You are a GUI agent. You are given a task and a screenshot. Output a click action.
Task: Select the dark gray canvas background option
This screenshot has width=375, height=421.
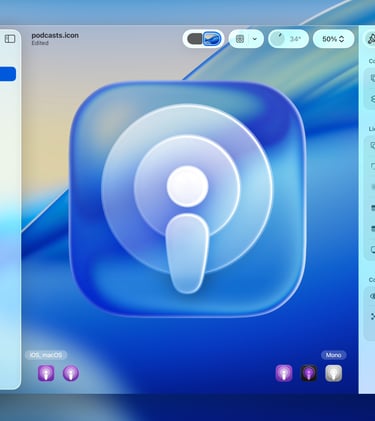pyautogui.click(x=195, y=39)
